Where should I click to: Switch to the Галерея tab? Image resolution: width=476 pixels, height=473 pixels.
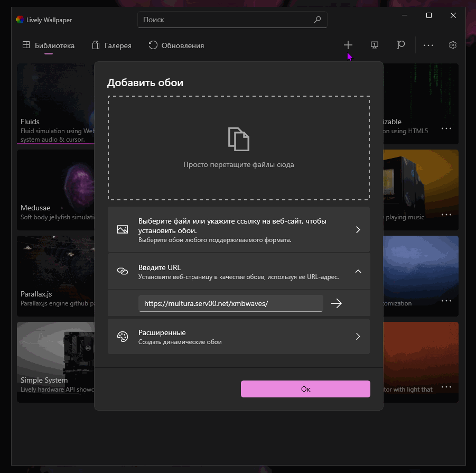coord(111,45)
